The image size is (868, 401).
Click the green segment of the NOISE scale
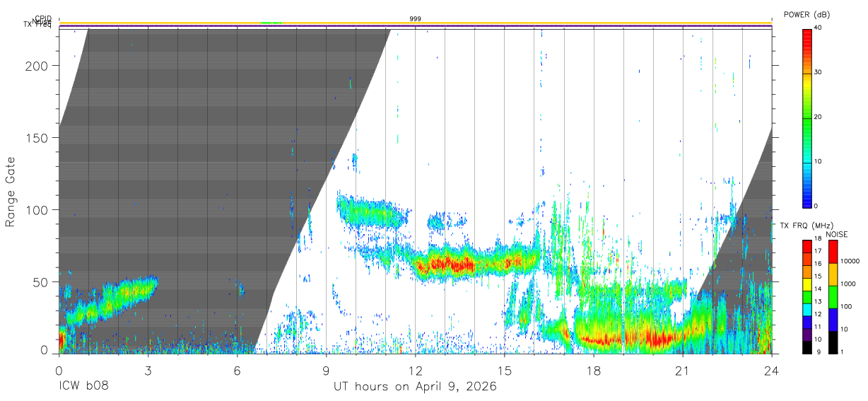click(832, 297)
